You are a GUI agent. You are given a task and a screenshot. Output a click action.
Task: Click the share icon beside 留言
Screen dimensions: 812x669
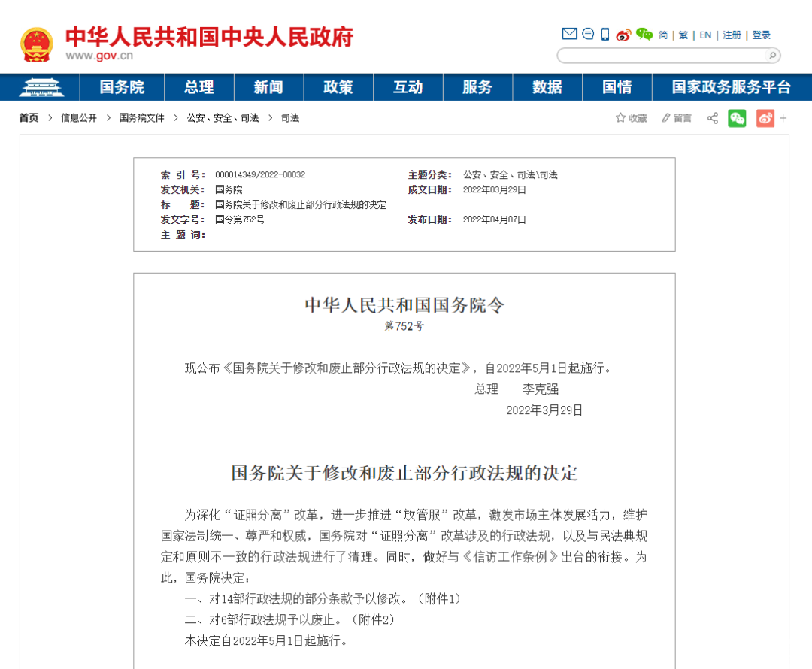pyautogui.click(x=712, y=118)
